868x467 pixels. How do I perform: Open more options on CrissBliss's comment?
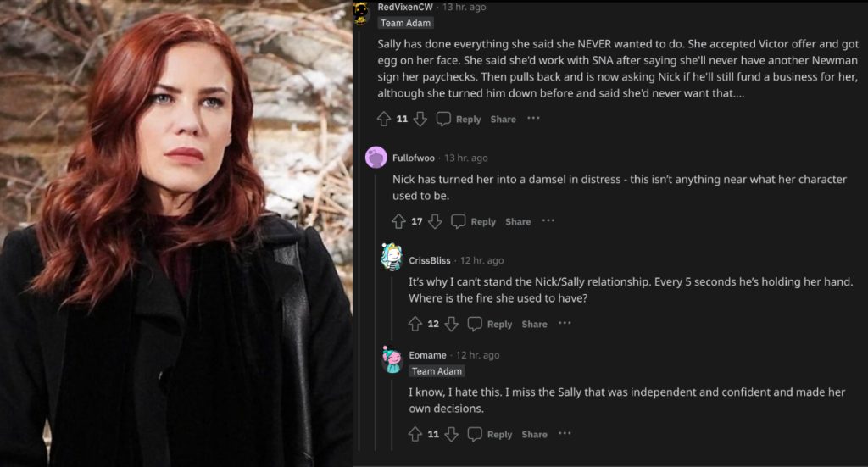pos(565,323)
